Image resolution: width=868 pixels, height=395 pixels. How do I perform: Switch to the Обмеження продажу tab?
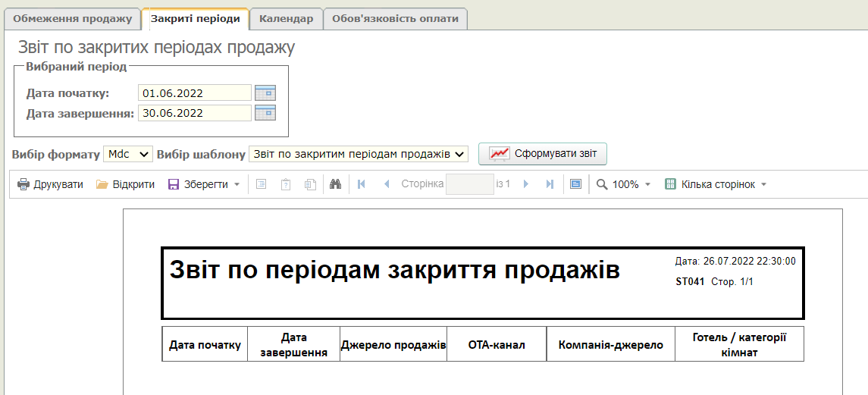pyautogui.click(x=73, y=19)
